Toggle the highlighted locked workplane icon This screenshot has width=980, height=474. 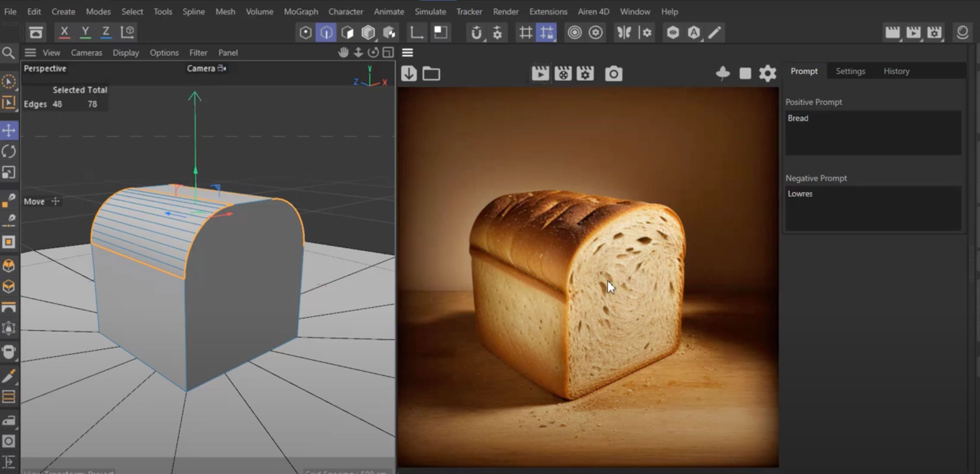[x=546, y=33]
